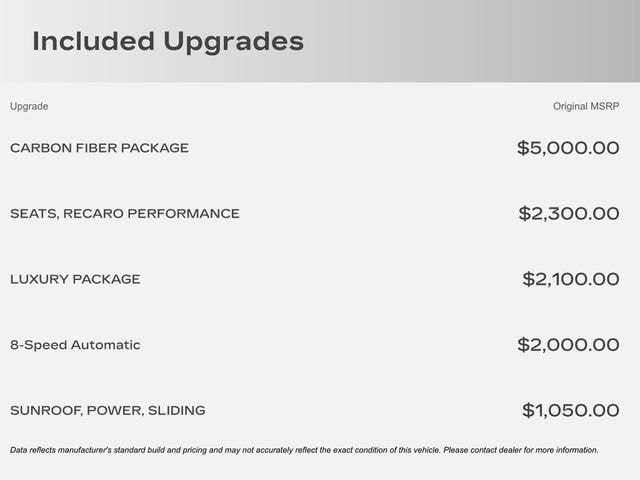
Task: Select the word Automatic in the transmission row
Action: pos(106,345)
